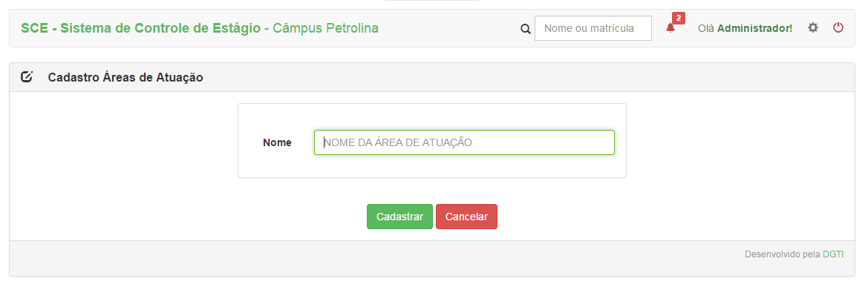868x290 pixels.
Task: Open the Administrador user name link
Action: [x=754, y=27]
